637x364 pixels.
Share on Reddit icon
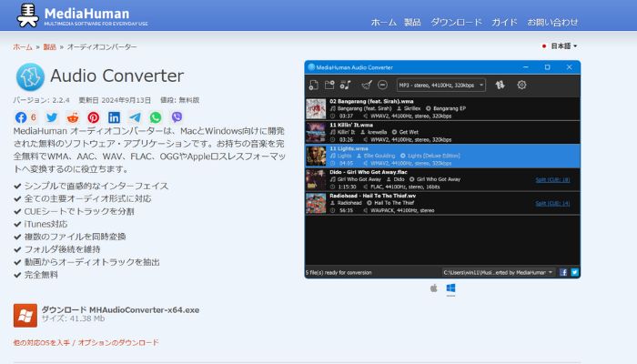click(73, 117)
